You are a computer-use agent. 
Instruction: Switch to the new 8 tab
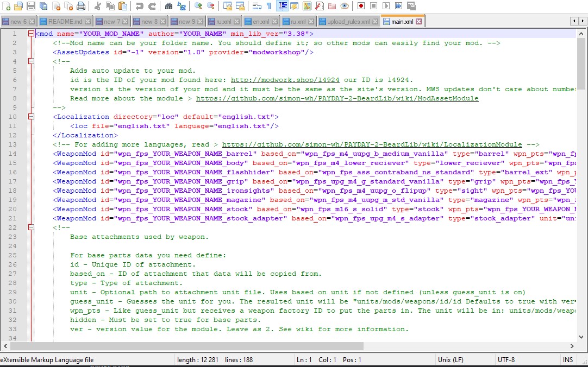[x=149, y=22]
